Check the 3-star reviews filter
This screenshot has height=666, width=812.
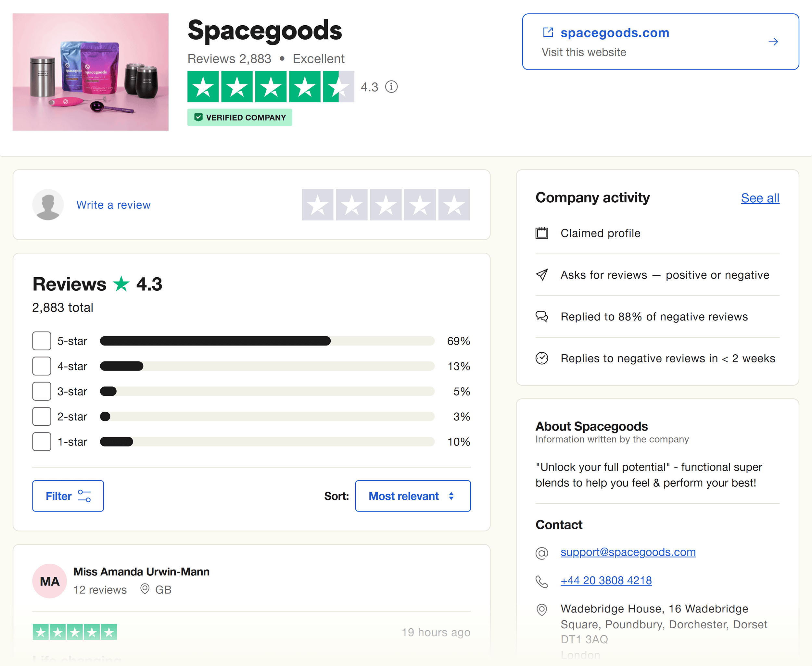point(42,391)
